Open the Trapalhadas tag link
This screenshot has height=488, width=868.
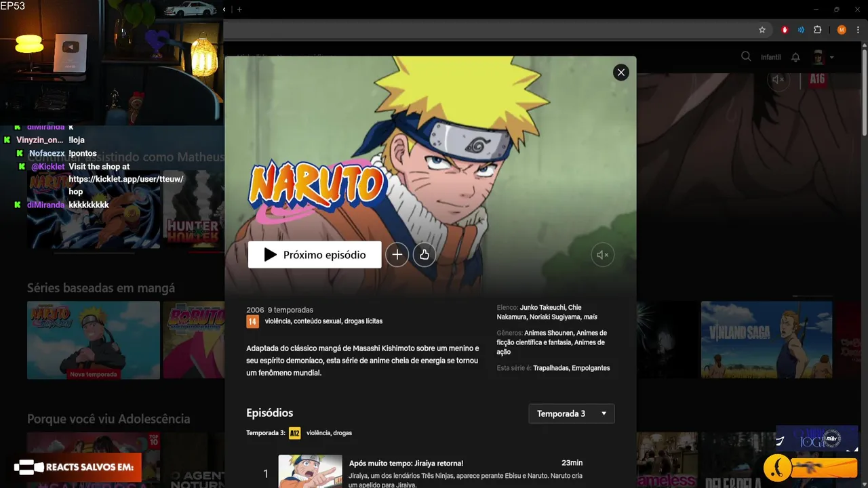(x=551, y=368)
